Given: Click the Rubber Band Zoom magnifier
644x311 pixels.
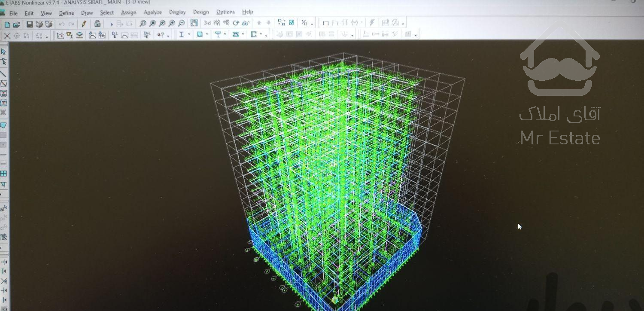Looking at the screenshot, I should coord(143,24).
